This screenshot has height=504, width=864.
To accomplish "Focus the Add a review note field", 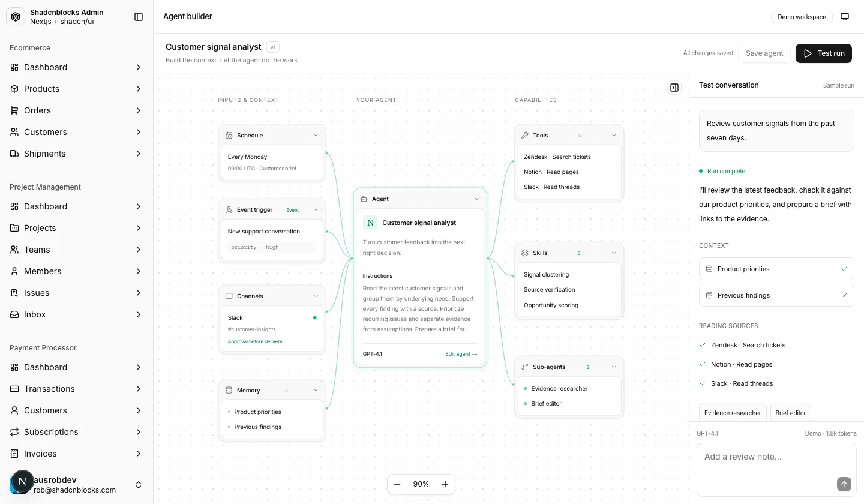I will (776, 470).
